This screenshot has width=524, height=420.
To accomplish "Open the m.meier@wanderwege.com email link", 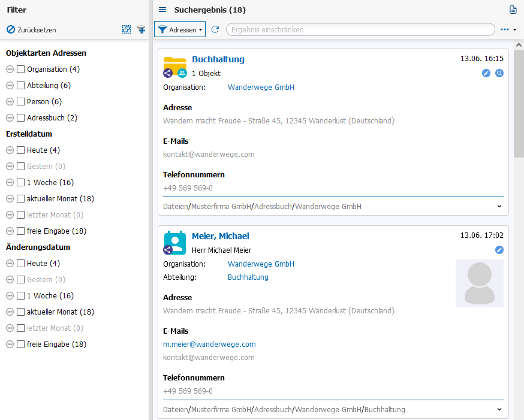I will 209,345.
